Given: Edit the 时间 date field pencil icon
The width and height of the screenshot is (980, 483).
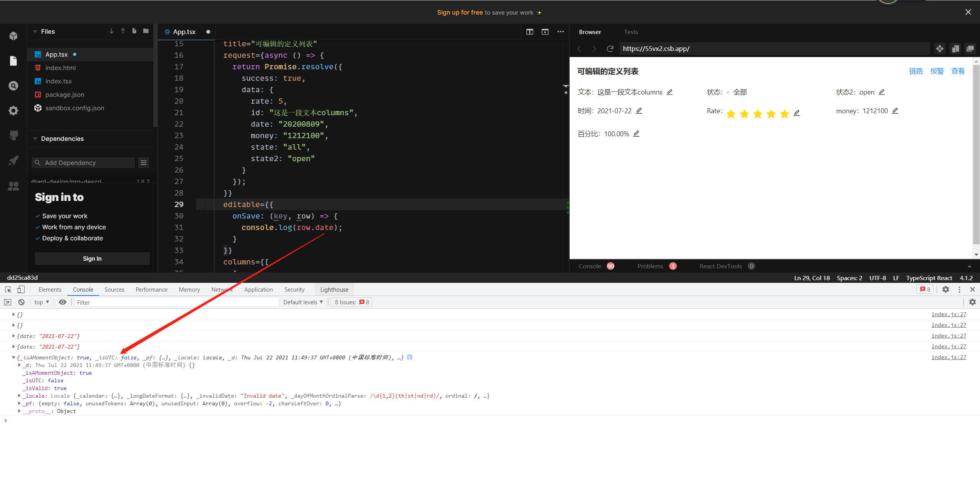Looking at the screenshot, I should (639, 111).
